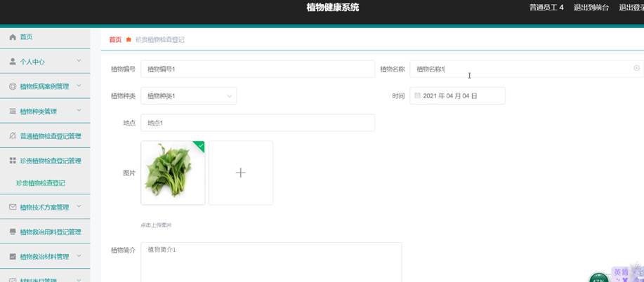Select 珍贵植物检查登记 submenu item
644x282 pixels.
(x=41, y=183)
